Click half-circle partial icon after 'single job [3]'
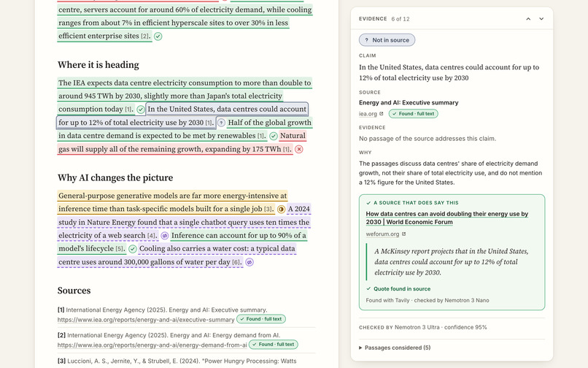 click(x=281, y=209)
